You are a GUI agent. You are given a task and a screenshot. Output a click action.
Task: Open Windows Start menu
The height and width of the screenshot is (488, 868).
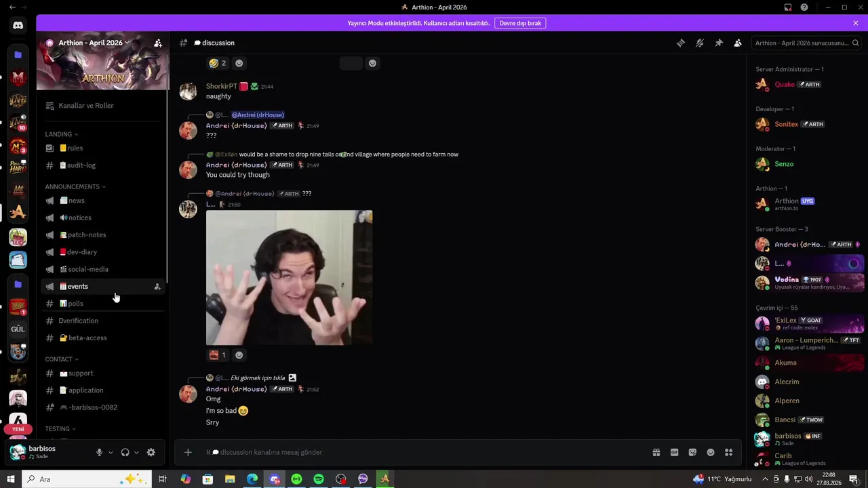10,479
